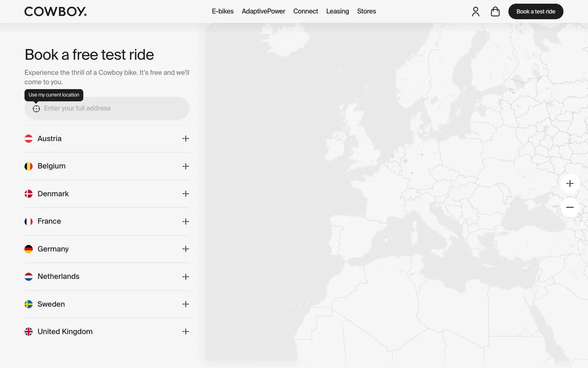Viewport: 588px width, 368px height.
Task: Go to the Connect page
Action: point(305,11)
